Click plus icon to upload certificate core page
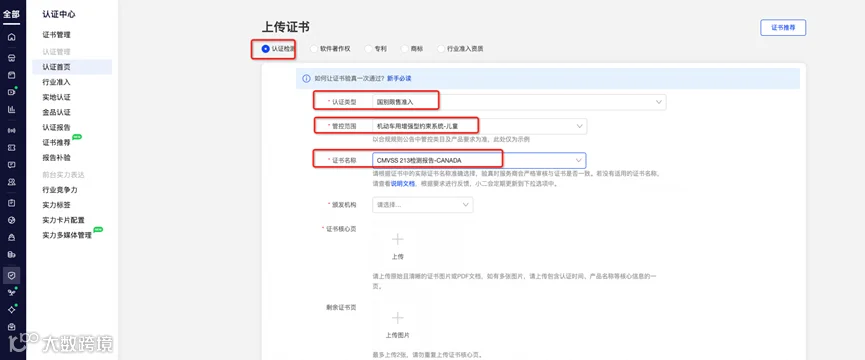This screenshot has width=865, height=360. coord(398,239)
